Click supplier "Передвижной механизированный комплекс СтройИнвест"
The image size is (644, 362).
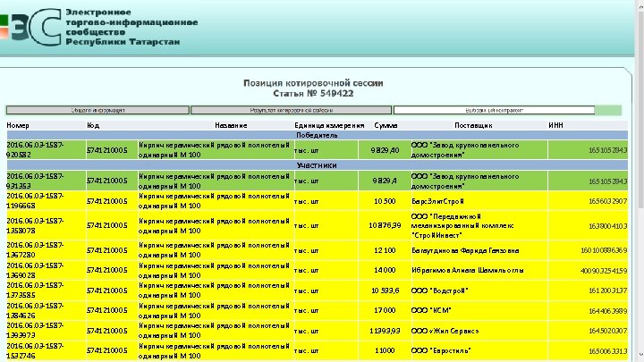point(462,226)
